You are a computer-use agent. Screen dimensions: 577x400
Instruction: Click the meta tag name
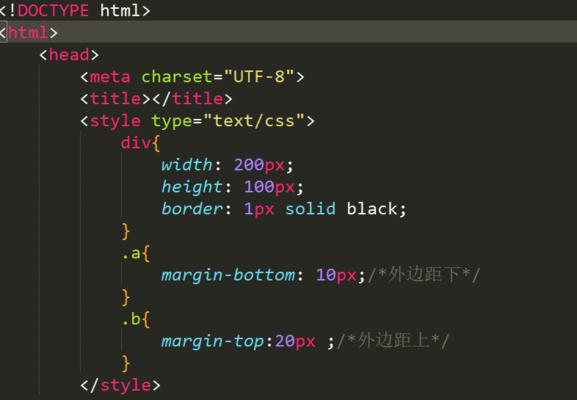[x=110, y=77]
